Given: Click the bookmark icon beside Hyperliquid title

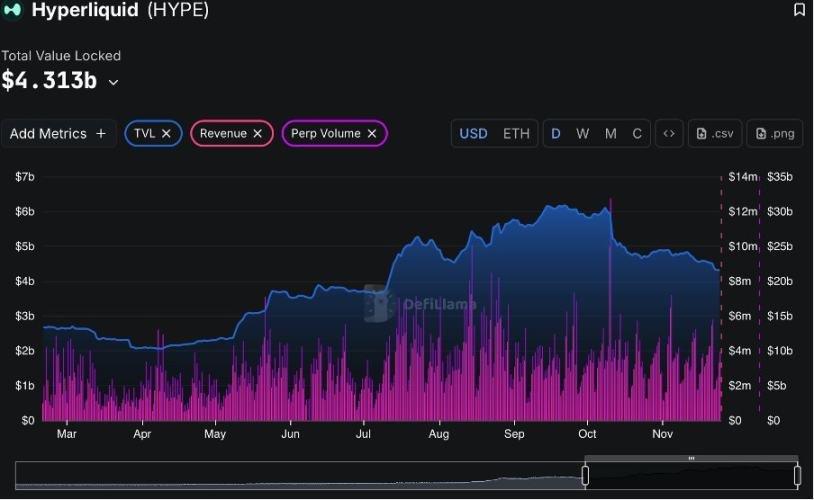Looking at the screenshot, I should coord(799,10).
